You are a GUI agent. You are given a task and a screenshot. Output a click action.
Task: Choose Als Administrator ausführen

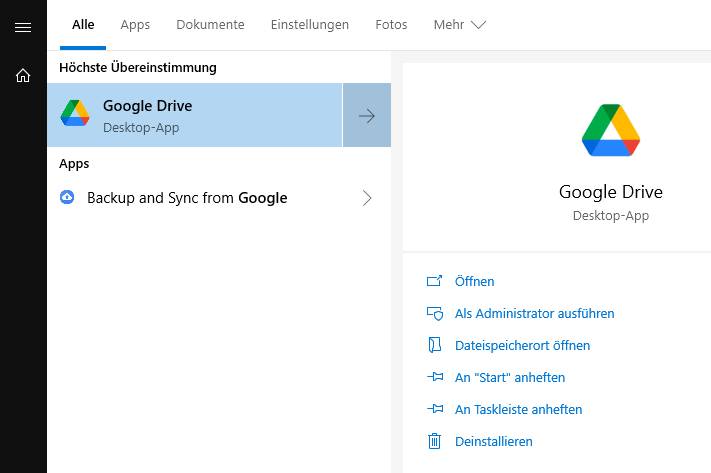(535, 314)
